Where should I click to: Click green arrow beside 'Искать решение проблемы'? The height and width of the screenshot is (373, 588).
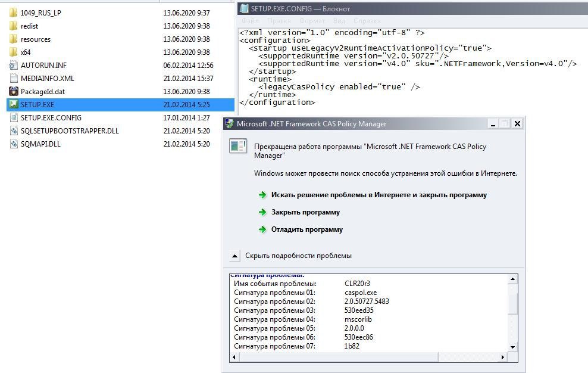pyautogui.click(x=262, y=195)
